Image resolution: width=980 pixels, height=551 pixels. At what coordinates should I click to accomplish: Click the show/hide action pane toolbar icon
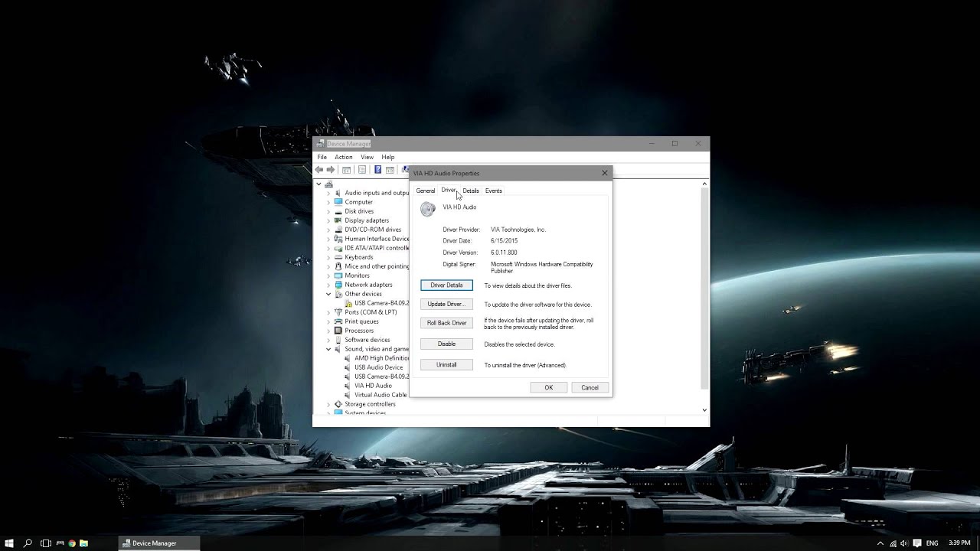(x=390, y=170)
